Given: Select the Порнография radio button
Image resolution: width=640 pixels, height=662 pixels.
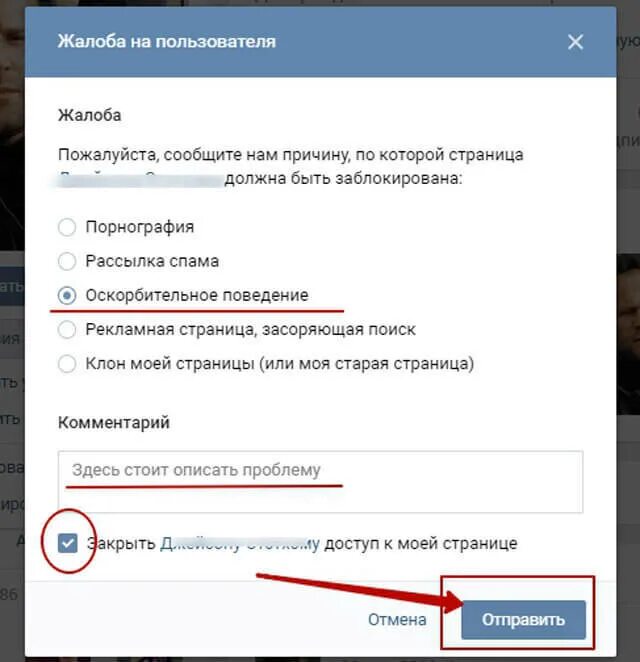Looking at the screenshot, I should click(x=67, y=227).
